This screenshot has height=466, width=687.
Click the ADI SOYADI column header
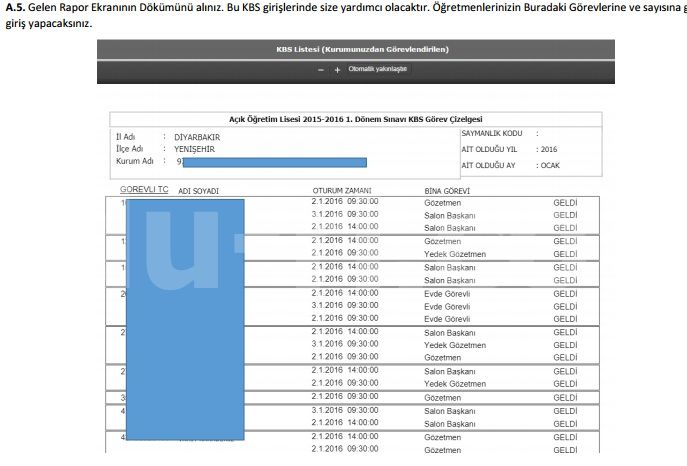198,191
